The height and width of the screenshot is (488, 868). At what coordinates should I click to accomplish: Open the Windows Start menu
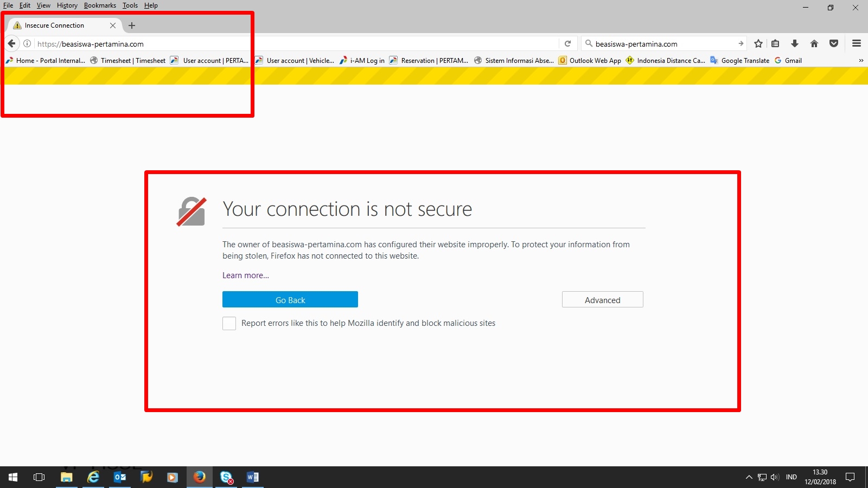point(13,477)
